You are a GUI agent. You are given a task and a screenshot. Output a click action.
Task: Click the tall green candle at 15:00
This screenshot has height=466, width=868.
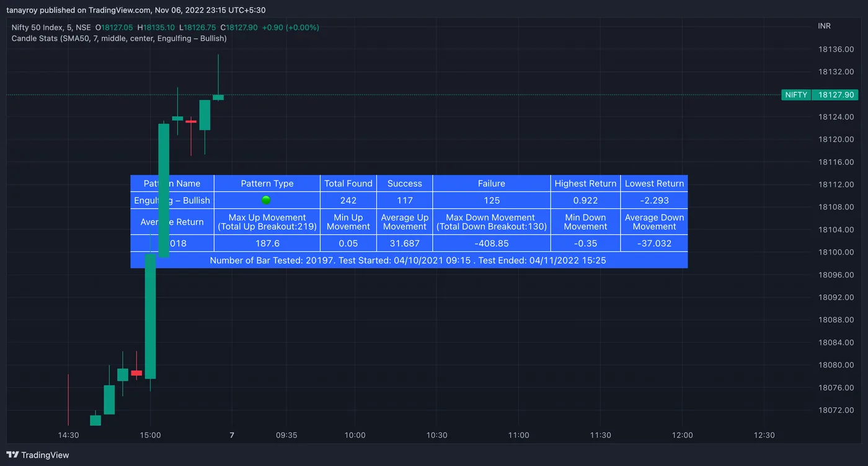tap(150, 316)
